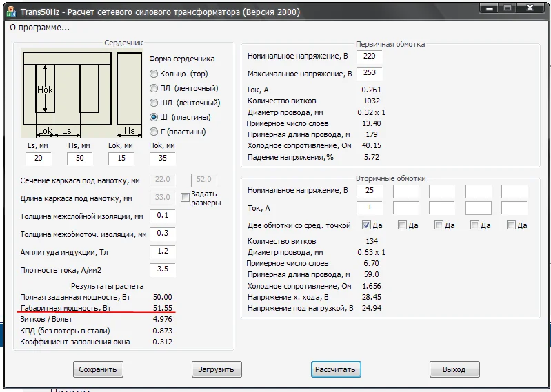This screenshot has height=392, width=551.
Task: Select the 'Ш (пластины)' core shape
Action: pyautogui.click(x=180, y=117)
